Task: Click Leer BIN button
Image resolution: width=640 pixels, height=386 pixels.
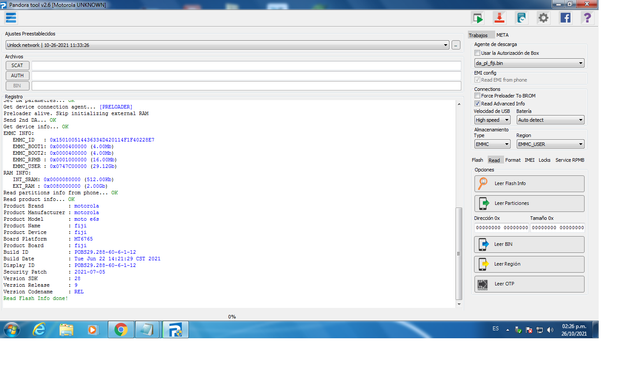Action: pos(529,244)
